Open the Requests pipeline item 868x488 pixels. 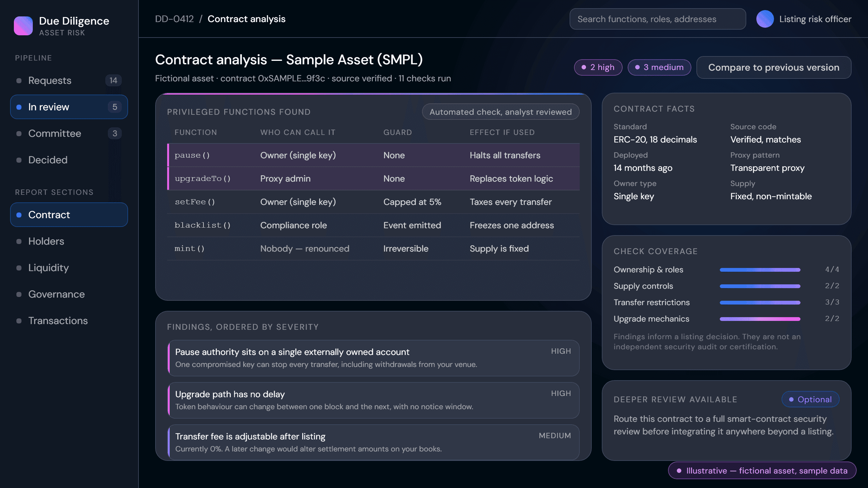(69, 80)
